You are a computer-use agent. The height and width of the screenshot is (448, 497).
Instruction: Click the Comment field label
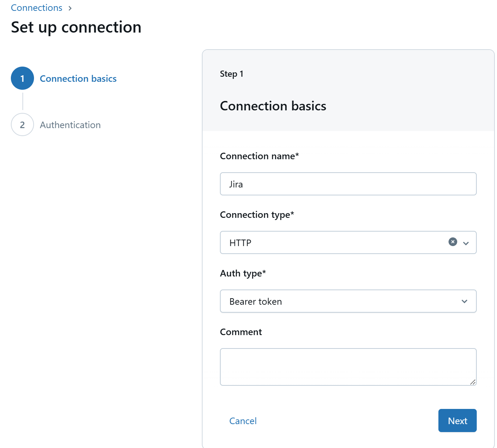click(241, 332)
